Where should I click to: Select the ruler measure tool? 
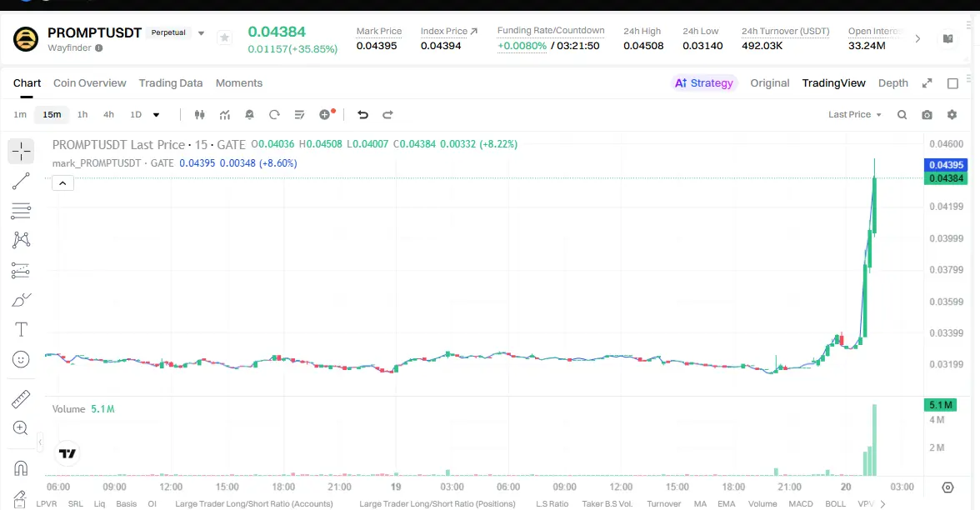coord(21,398)
